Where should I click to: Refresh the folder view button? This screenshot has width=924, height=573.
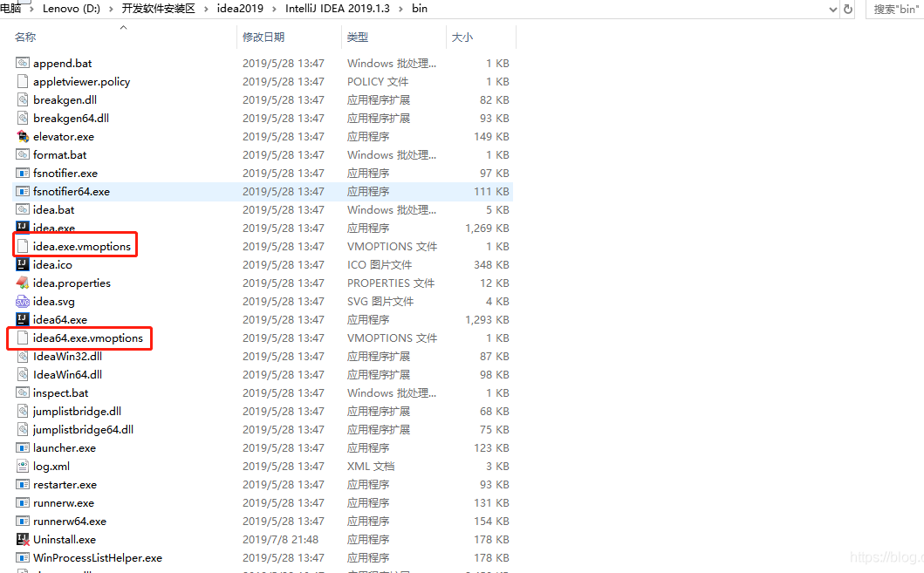coord(848,9)
